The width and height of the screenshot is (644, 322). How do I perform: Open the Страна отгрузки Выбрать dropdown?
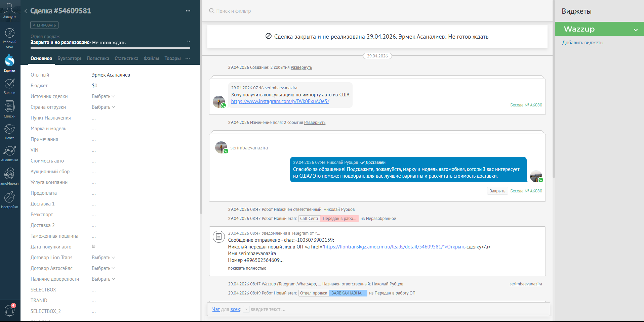click(103, 107)
